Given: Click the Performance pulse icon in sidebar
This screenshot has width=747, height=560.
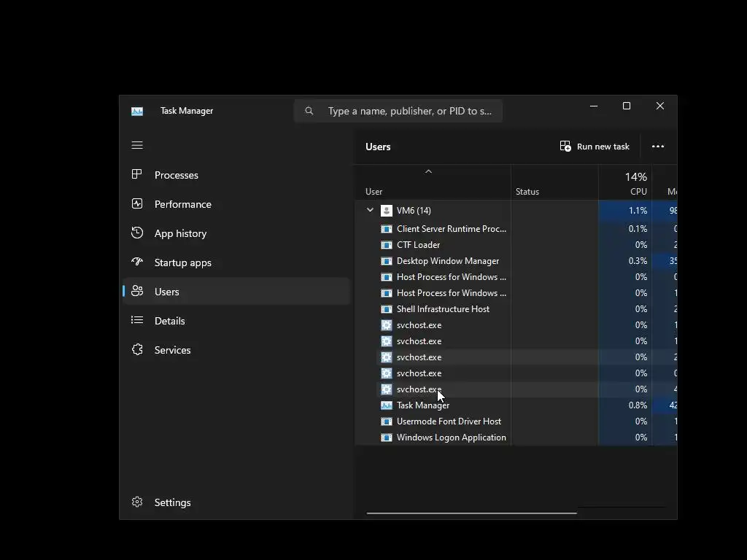Looking at the screenshot, I should [137, 204].
